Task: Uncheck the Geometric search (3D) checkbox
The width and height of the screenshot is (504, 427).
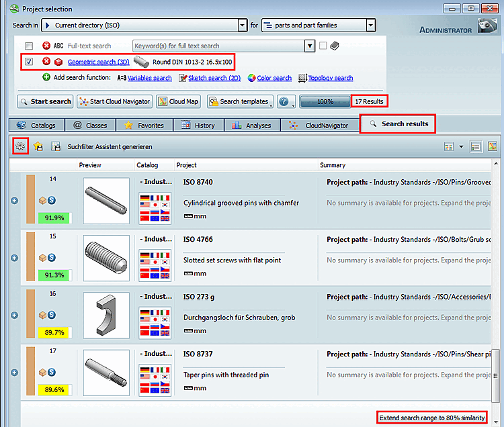Action: [x=29, y=61]
